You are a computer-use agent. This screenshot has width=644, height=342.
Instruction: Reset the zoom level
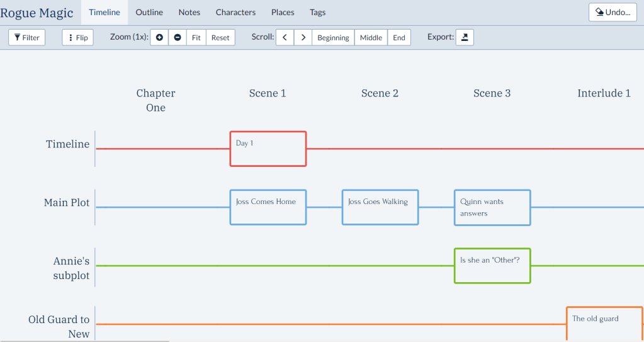click(220, 38)
